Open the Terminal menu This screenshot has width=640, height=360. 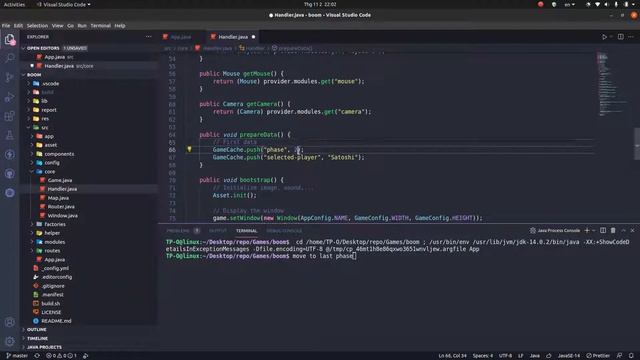coord(100,25)
